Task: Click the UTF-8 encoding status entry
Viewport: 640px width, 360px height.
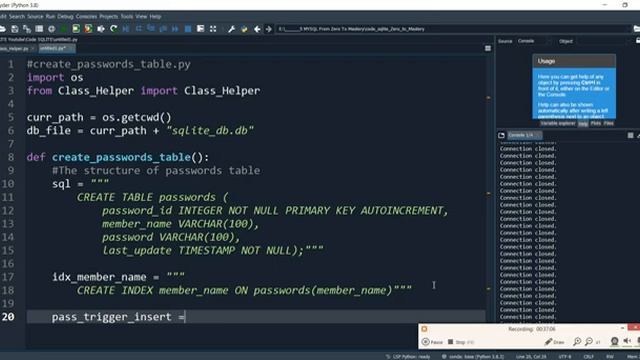Action: [x=565, y=357]
